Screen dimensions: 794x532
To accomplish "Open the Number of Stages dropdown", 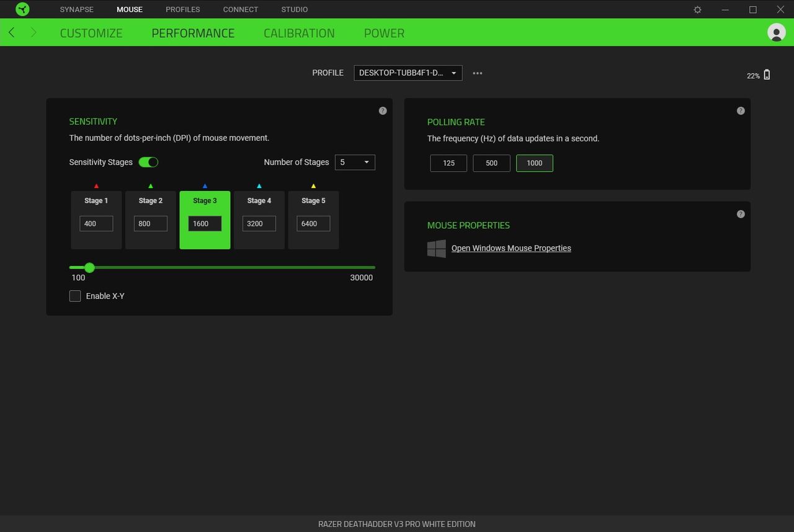I will click(x=355, y=162).
